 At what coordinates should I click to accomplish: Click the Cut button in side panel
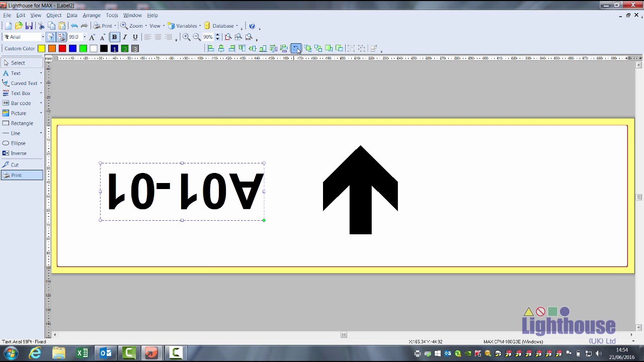point(22,165)
